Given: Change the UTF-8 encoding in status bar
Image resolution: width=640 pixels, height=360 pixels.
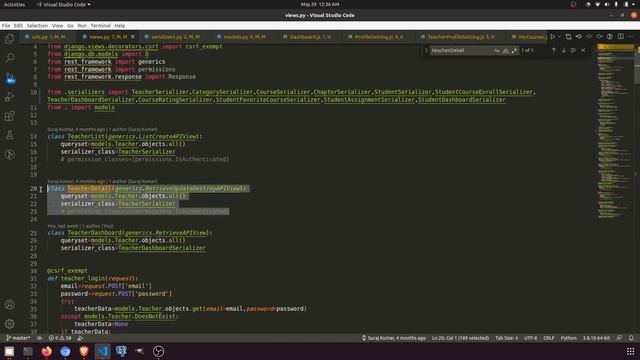Looking at the screenshot, I should coord(530,338).
